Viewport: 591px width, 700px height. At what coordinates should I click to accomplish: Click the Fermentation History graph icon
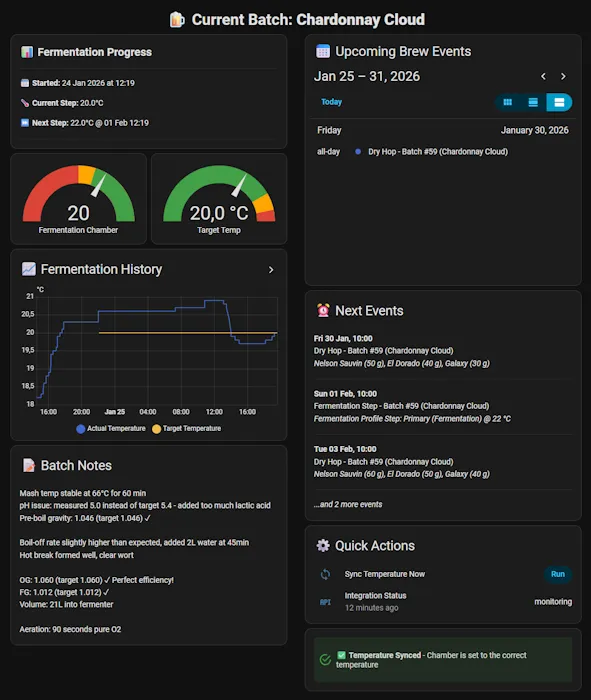click(x=29, y=269)
